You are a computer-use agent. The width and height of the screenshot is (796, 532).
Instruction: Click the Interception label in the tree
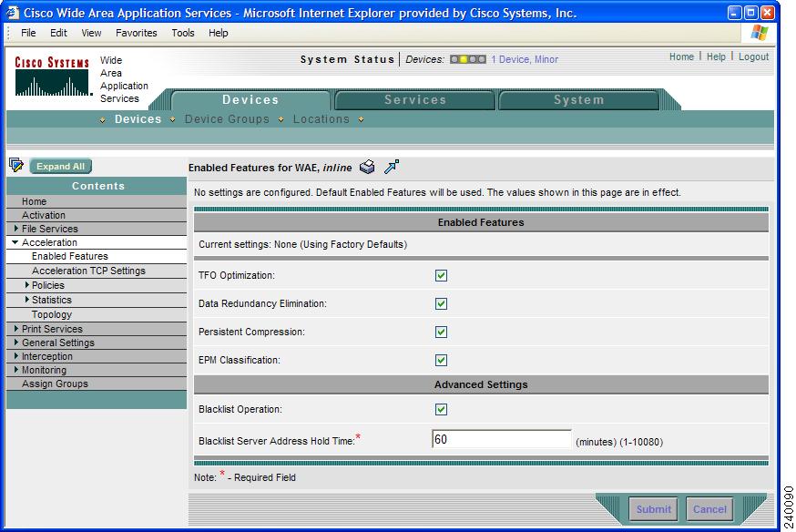(47, 356)
